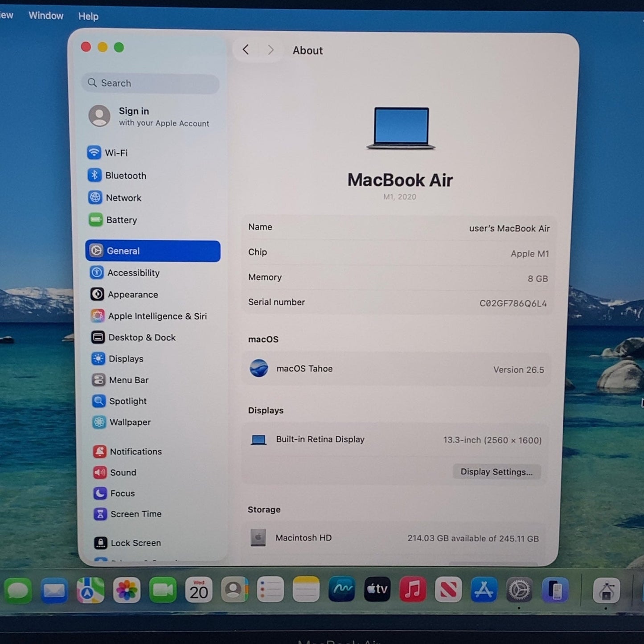Focus the Search field in sidebar

[x=151, y=83]
